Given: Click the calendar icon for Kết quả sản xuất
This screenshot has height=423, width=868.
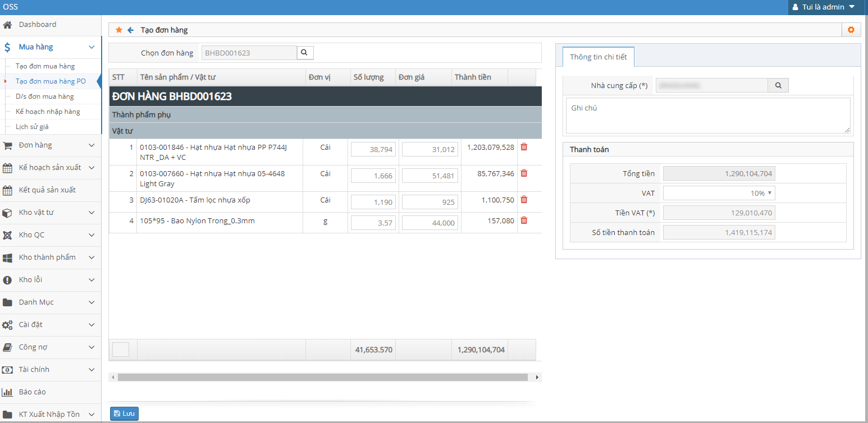Looking at the screenshot, I should pyautogui.click(x=7, y=190).
